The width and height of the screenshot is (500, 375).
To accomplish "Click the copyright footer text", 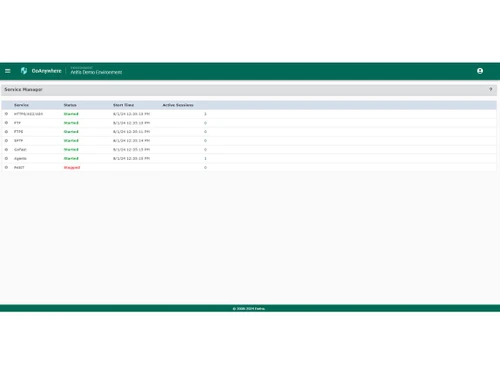I will point(249,309).
